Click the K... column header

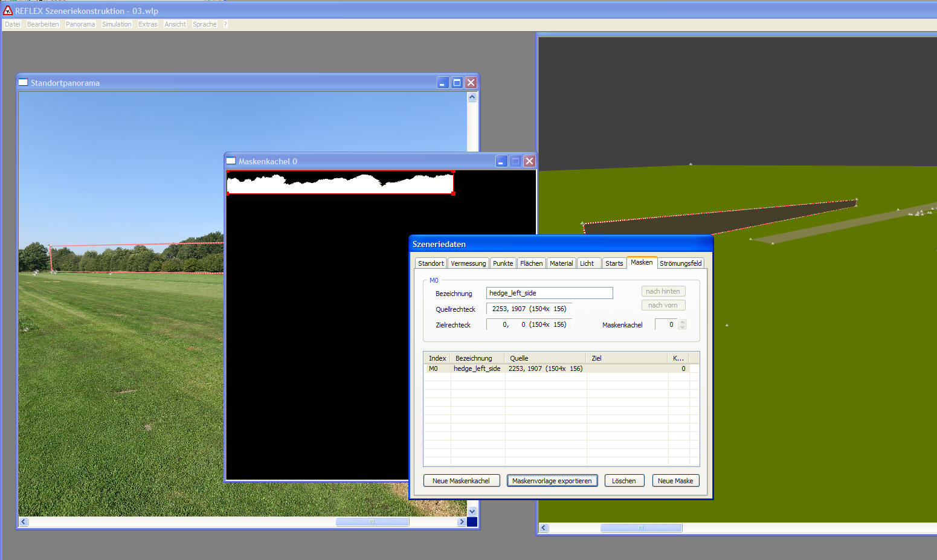click(678, 358)
